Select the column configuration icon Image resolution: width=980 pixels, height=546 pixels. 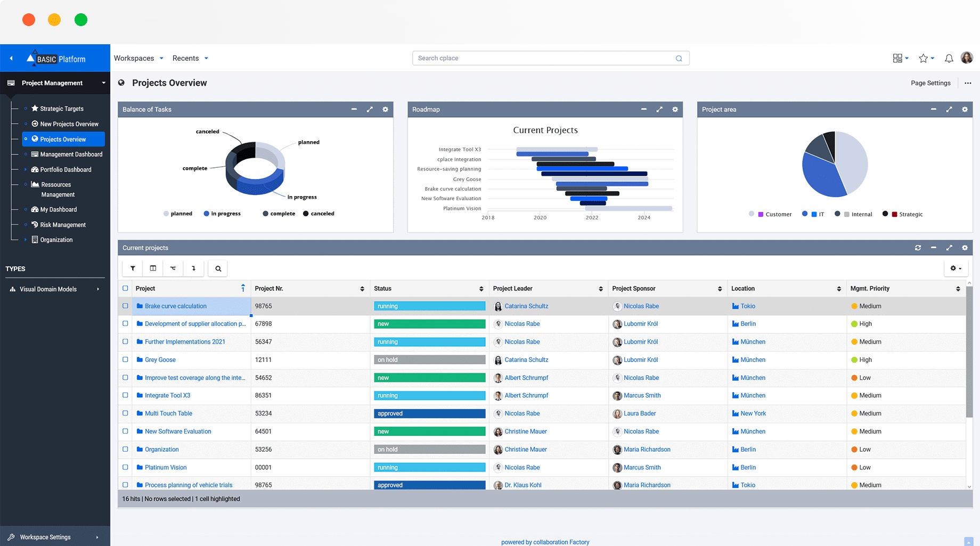point(153,268)
